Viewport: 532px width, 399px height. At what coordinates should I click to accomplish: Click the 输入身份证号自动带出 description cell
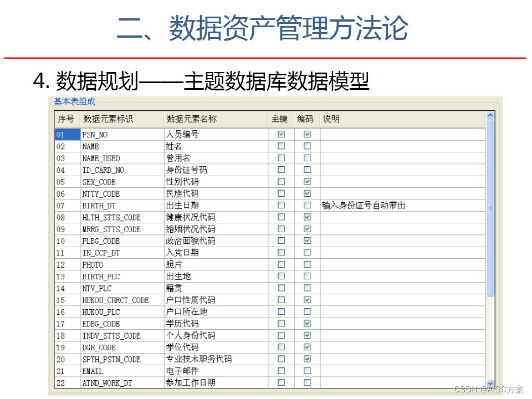[403, 205]
